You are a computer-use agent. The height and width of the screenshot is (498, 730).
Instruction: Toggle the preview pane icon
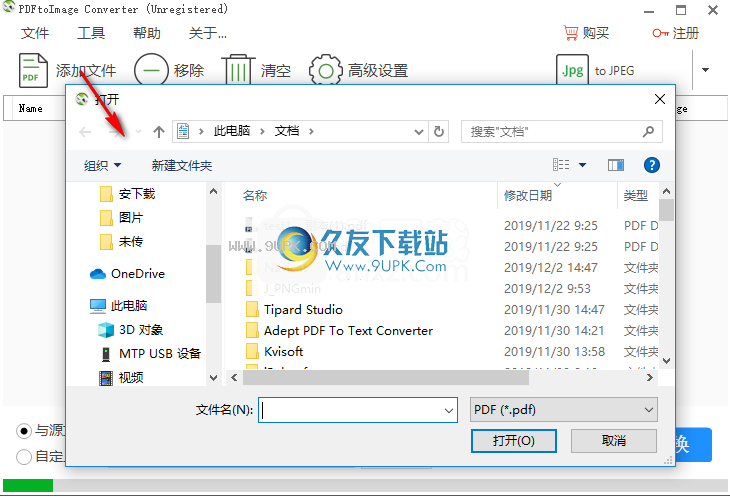pos(615,165)
